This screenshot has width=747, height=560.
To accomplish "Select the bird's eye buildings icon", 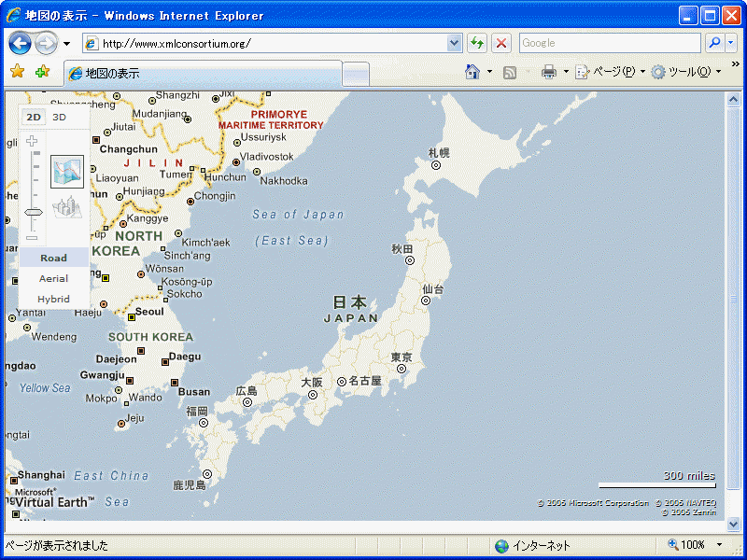I will [67, 207].
